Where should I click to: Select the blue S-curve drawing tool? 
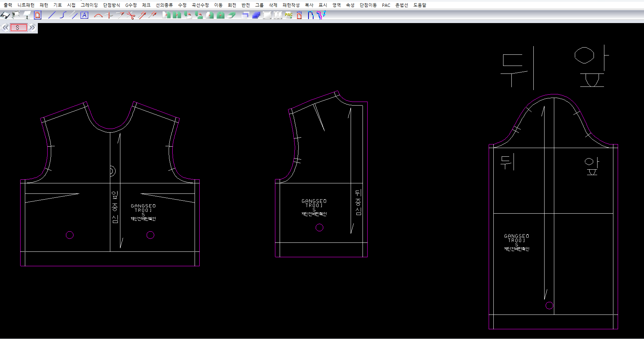point(63,15)
